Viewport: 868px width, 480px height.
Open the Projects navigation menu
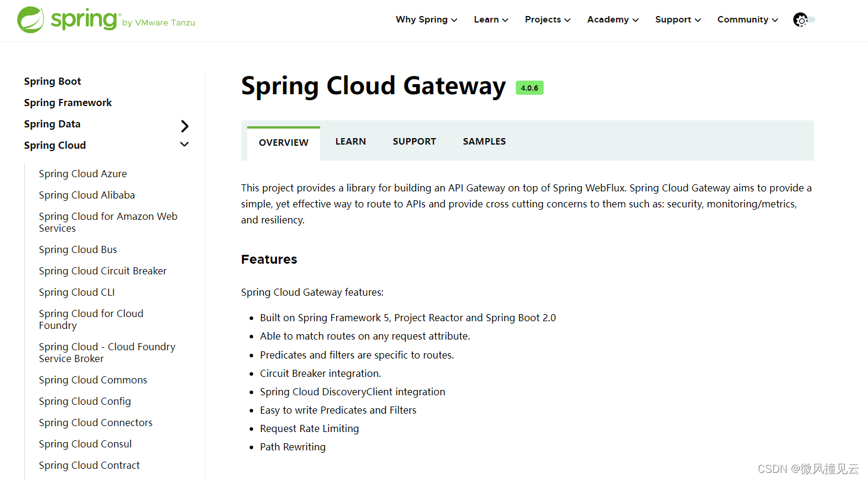point(547,20)
